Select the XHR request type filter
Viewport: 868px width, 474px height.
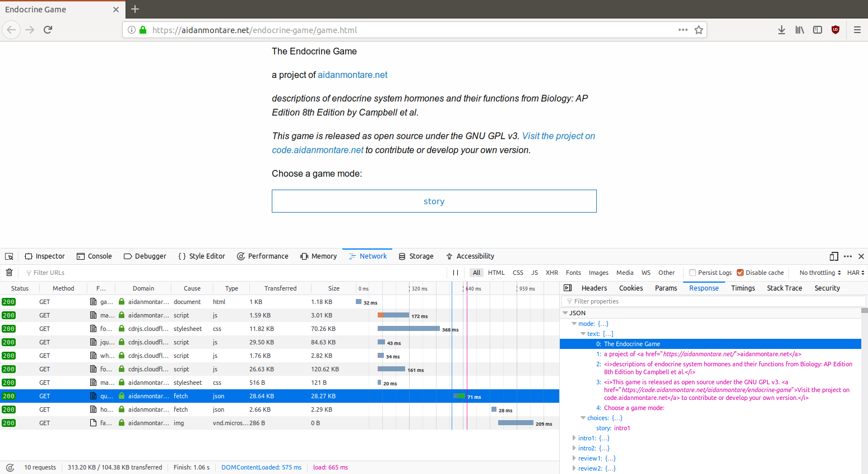[552, 273]
